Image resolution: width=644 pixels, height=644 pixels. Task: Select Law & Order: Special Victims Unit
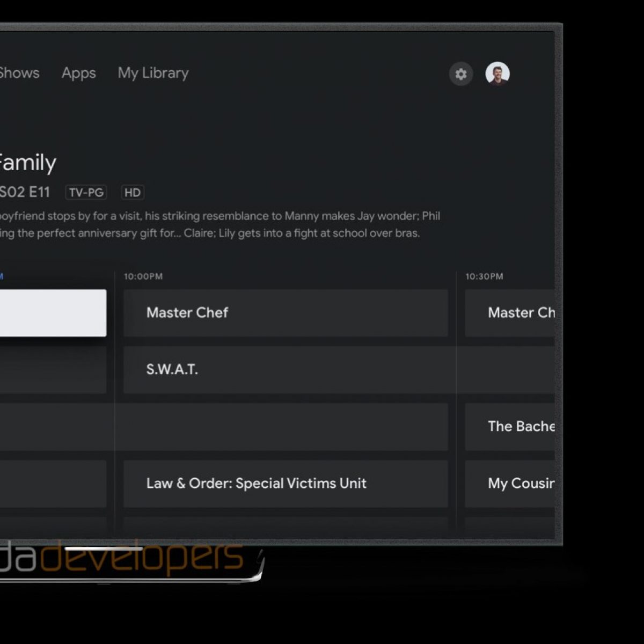[x=286, y=484]
